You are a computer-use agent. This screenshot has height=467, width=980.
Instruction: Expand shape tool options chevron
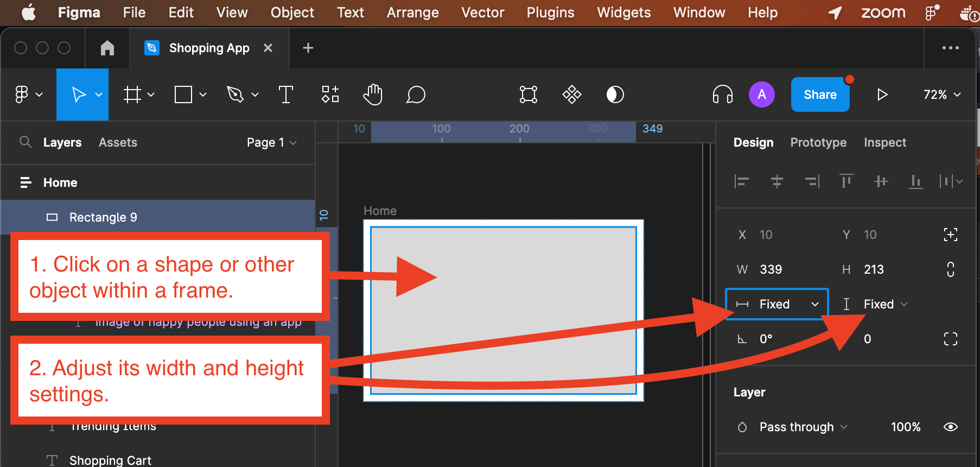click(203, 94)
